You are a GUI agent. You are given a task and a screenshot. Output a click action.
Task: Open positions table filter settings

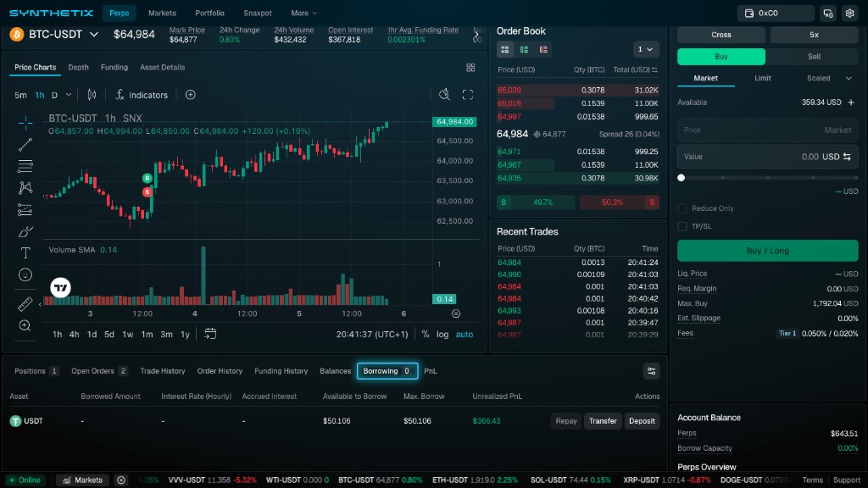[652, 371]
